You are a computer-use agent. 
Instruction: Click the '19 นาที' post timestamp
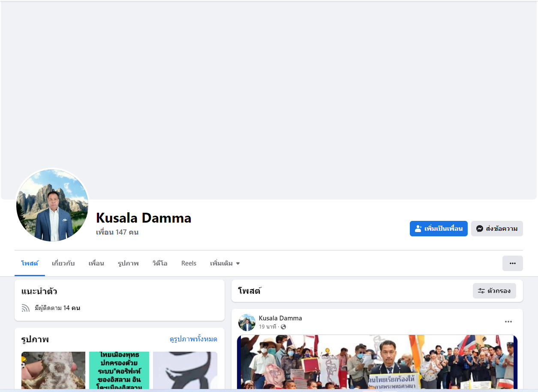tap(267, 327)
